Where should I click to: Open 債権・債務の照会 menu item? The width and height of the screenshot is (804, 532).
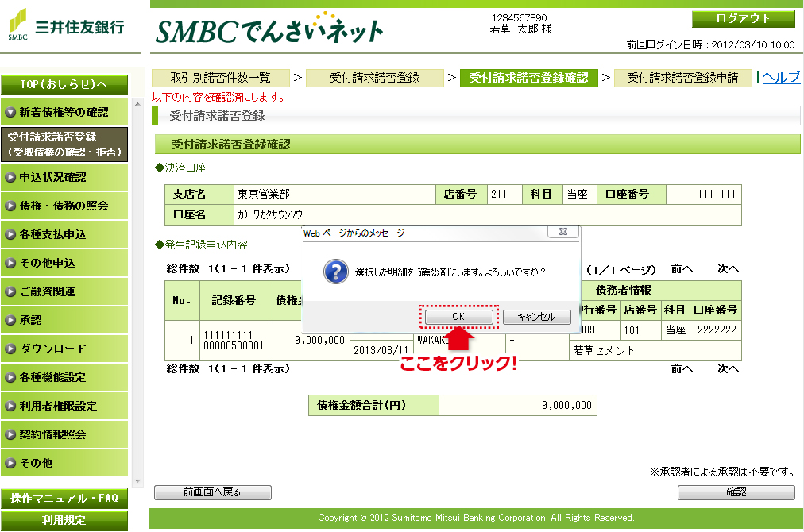[x=64, y=206]
